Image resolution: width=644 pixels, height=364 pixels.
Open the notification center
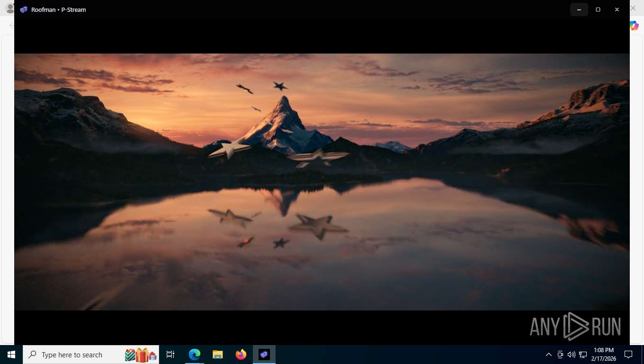tap(628, 355)
